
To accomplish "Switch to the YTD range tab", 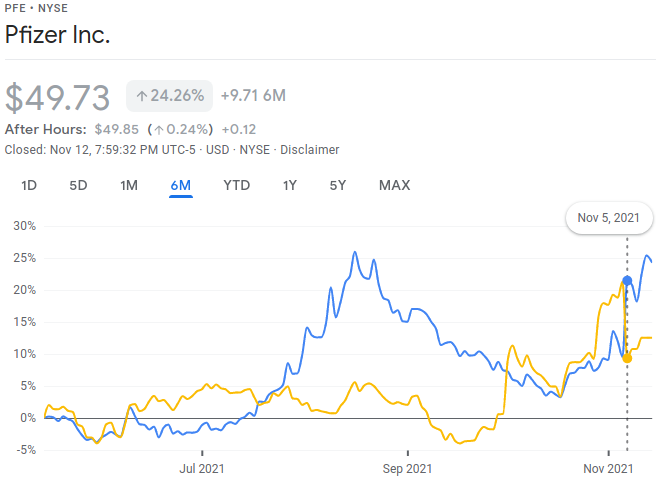I will coord(237,185).
